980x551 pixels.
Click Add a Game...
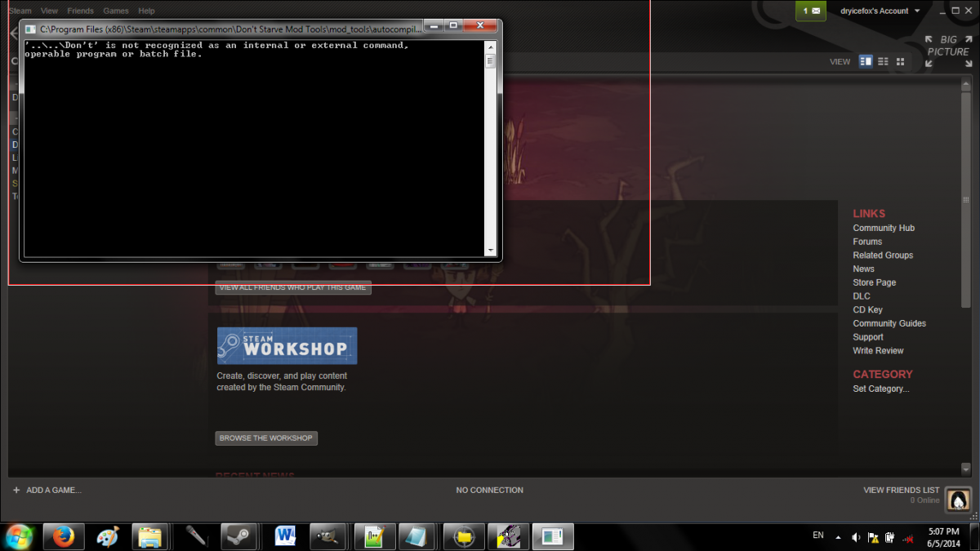[54, 490]
